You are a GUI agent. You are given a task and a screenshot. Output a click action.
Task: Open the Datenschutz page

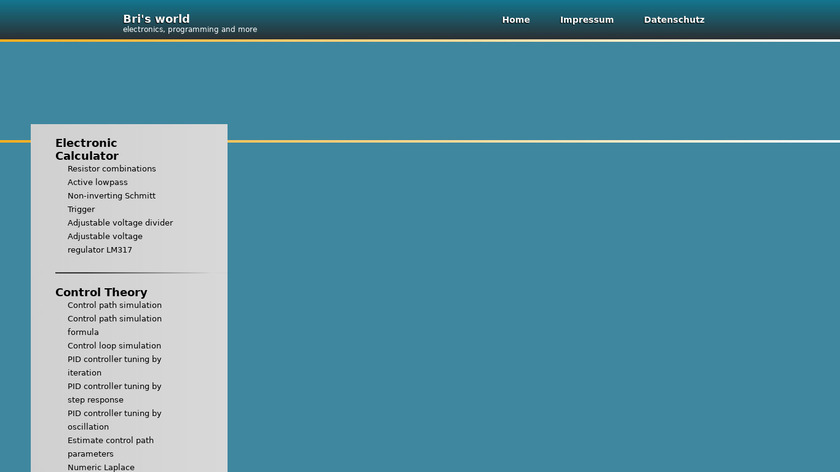(x=674, y=20)
